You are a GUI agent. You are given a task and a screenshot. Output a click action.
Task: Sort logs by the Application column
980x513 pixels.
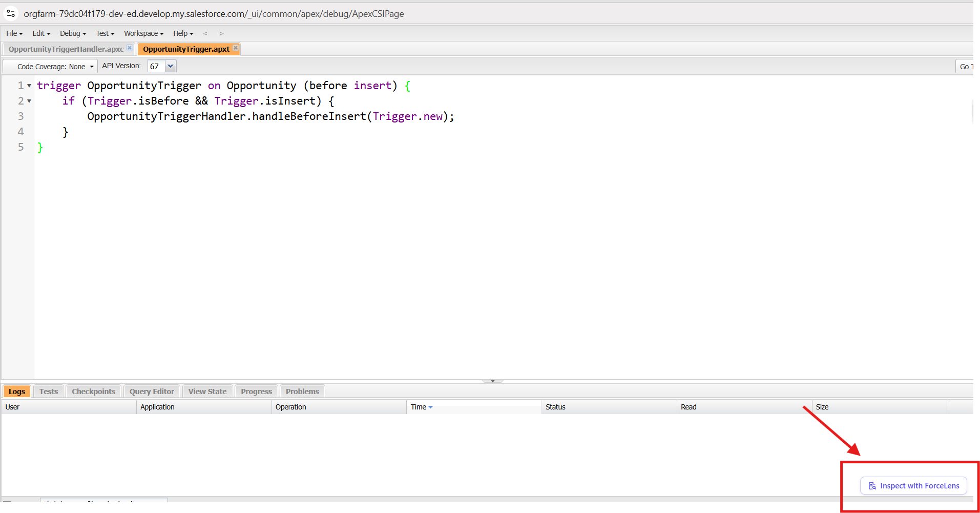pyautogui.click(x=204, y=407)
